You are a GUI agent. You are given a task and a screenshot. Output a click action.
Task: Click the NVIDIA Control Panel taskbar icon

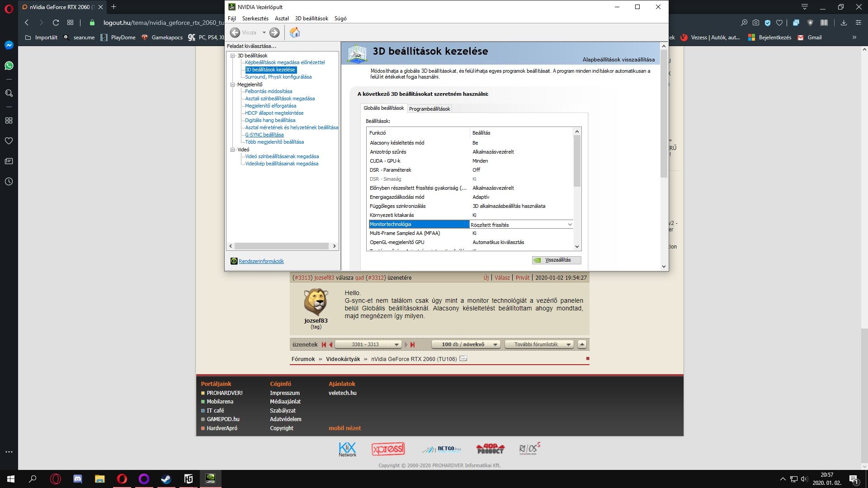pos(210,479)
